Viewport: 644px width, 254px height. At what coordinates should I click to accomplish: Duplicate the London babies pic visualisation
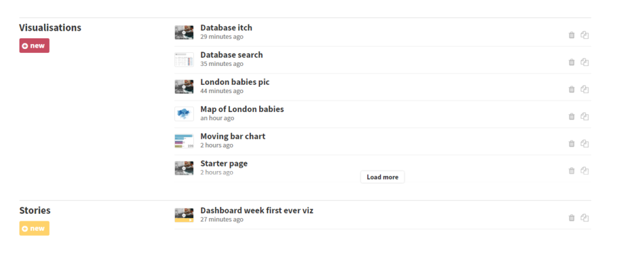coord(585,89)
